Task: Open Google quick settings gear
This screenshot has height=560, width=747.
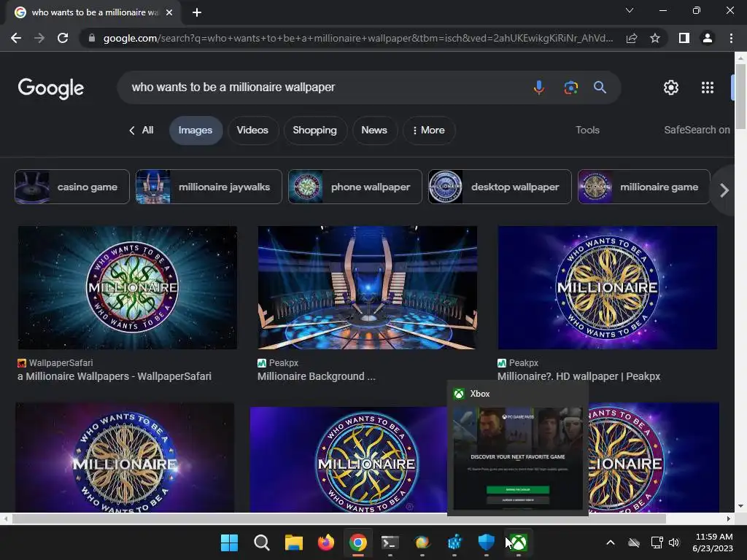Action: (x=671, y=87)
